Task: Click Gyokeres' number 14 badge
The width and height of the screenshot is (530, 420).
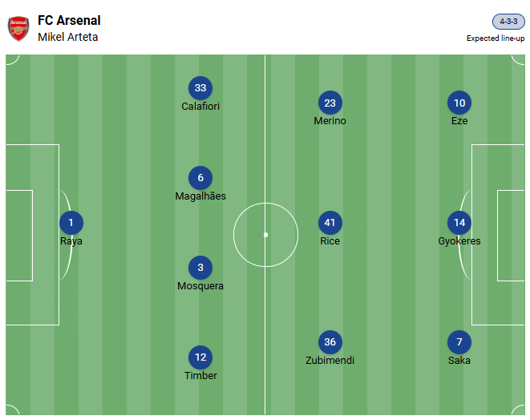Action: click(459, 223)
